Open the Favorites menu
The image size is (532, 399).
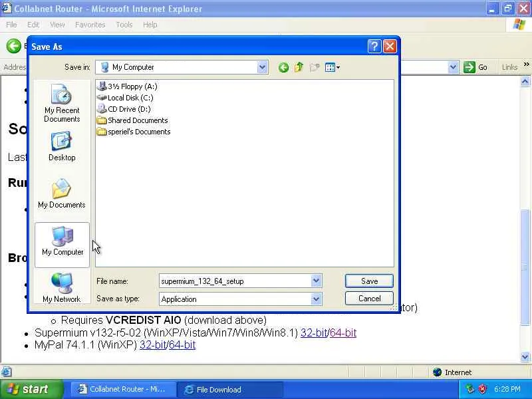tap(90, 25)
